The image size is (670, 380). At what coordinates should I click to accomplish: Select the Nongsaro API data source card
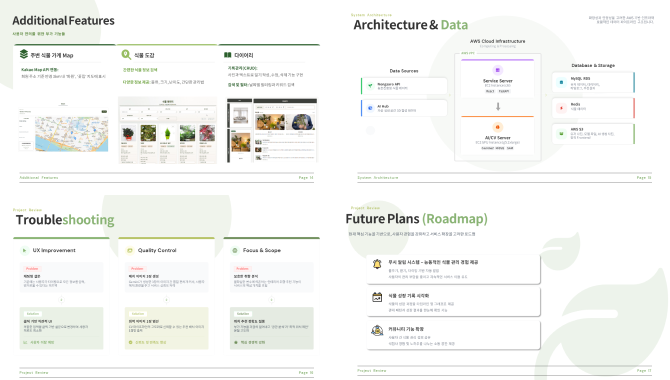[404, 85]
